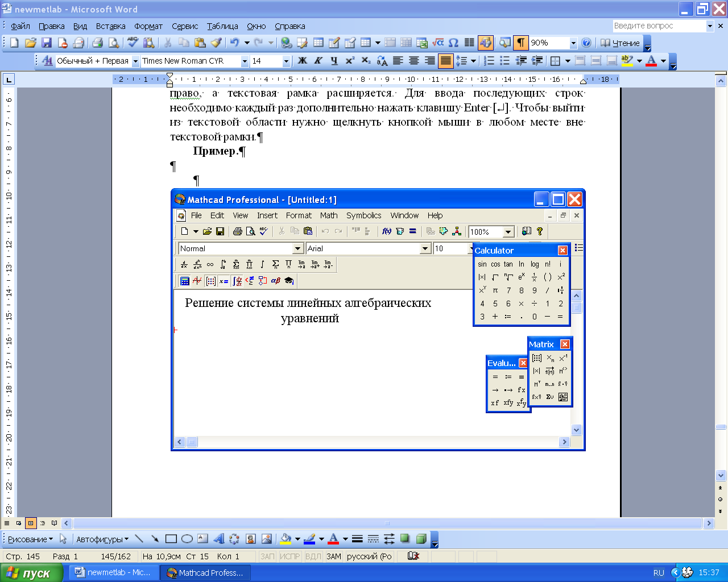Switch to Чтение reading layout
The height and width of the screenshot is (582, 728).
(620, 43)
